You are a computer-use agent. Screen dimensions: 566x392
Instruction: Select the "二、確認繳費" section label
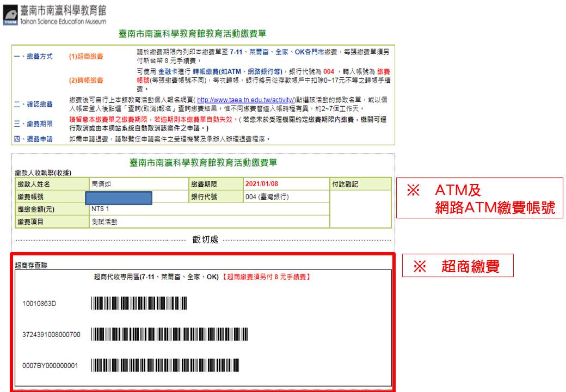coord(33,105)
